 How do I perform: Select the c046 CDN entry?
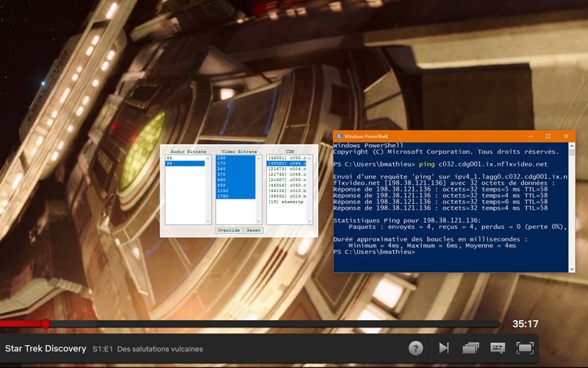click(x=287, y=174)
